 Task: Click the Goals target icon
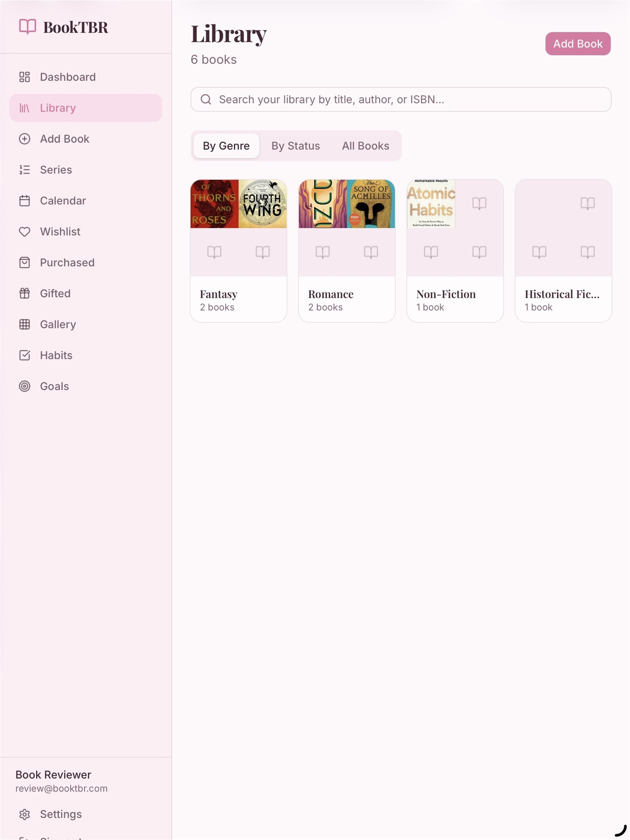coord(24,387)
